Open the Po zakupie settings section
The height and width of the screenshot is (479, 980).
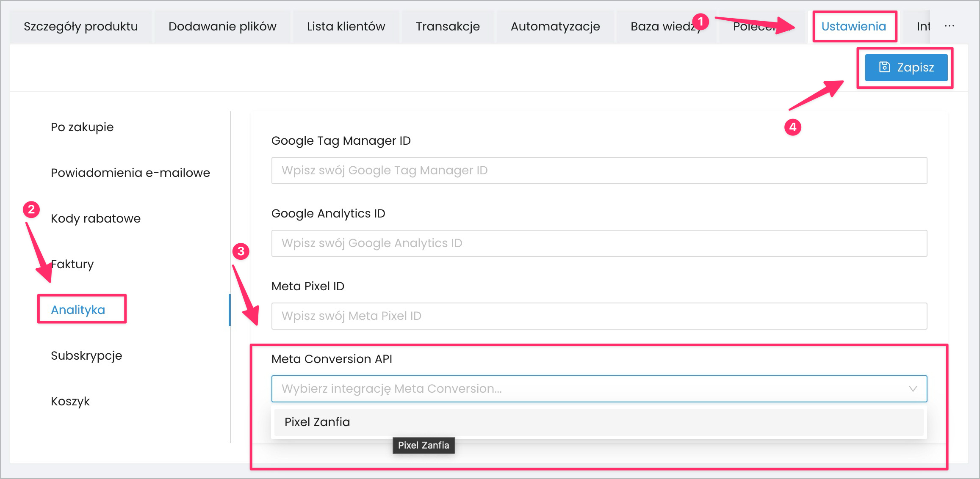pyautogui.click(x=82, y=127)
